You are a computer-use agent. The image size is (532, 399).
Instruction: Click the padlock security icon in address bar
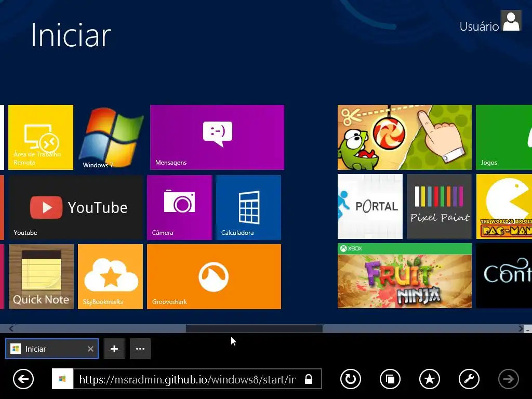[x=309, y=379]
